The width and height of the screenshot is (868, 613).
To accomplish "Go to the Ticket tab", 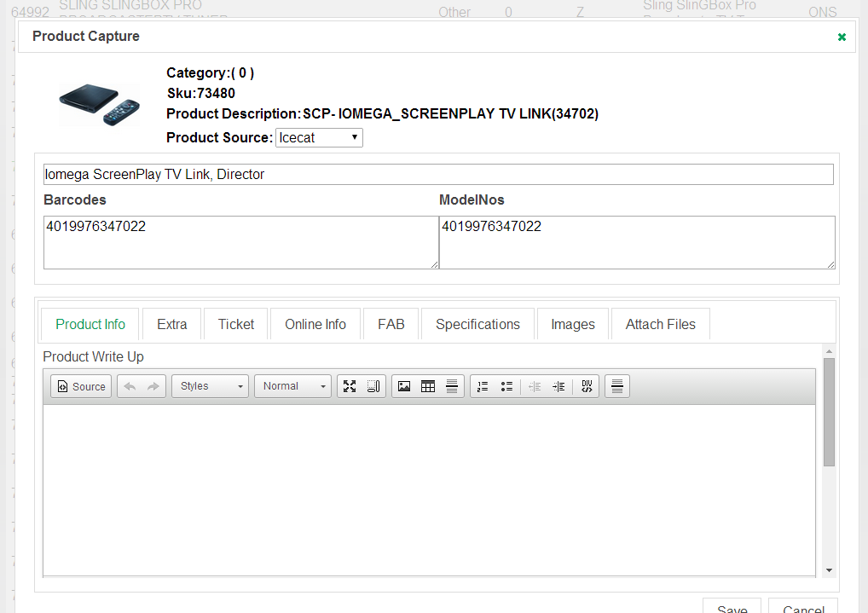I will (x=236, y=325).
